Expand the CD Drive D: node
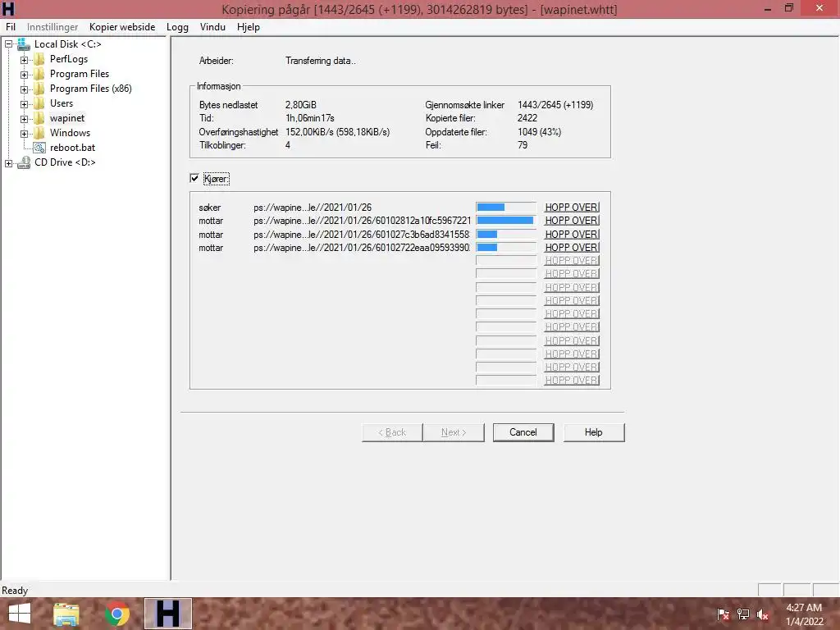840x630 pixels. tap(8, 163)
